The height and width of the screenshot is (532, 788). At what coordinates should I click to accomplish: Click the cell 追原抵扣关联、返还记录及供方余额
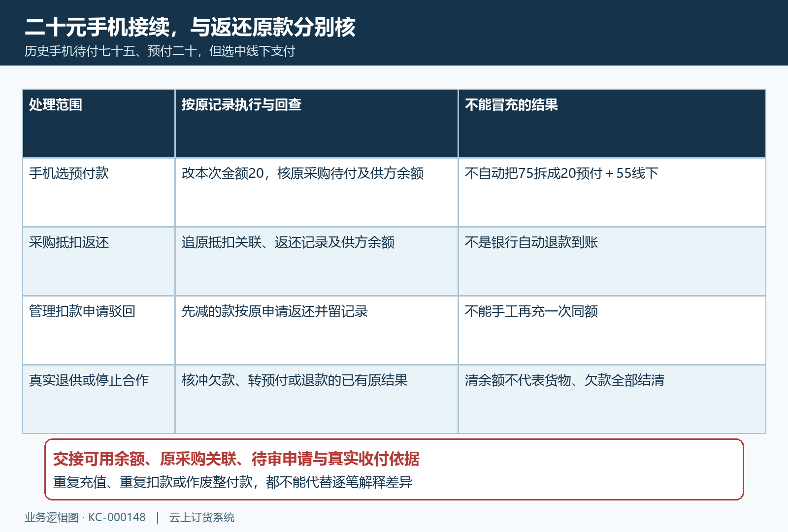317,261
